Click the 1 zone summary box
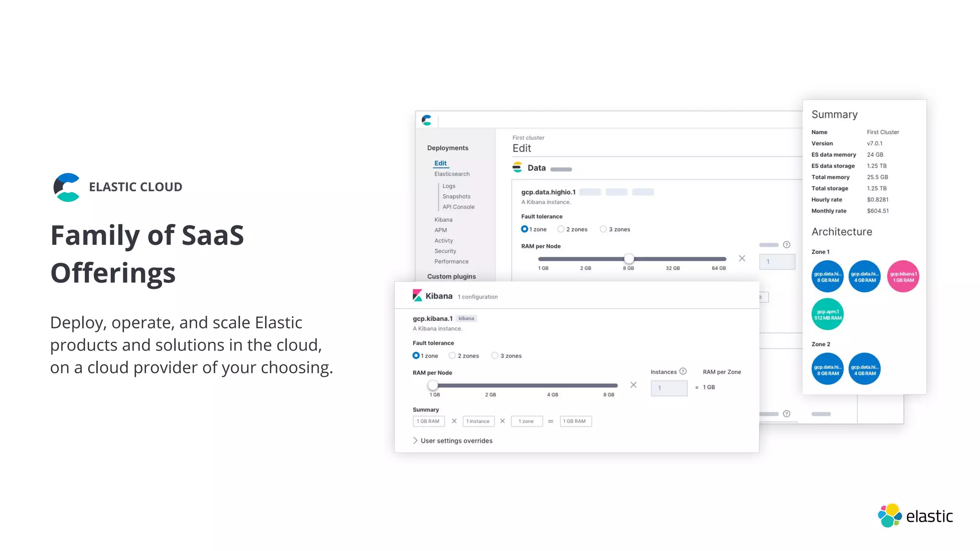The image size is (980, 551). pos(526,421)
